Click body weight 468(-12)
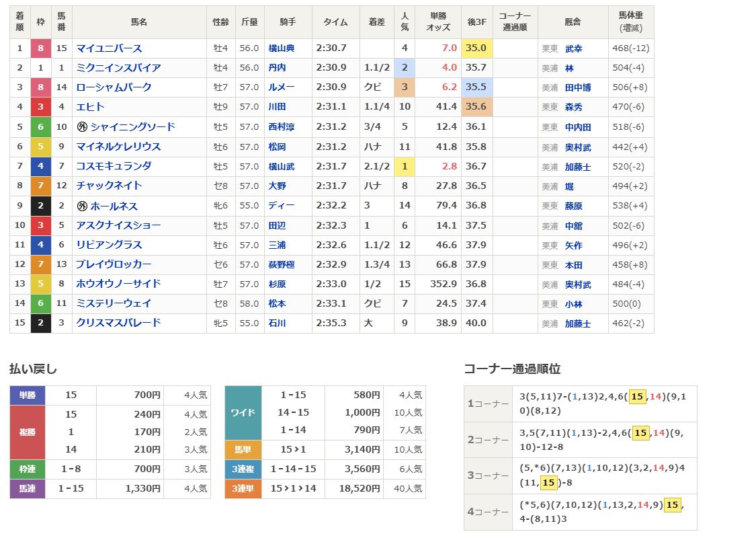Screen dimensions: 756x538 pyautogui.click(x=630, y=48)
